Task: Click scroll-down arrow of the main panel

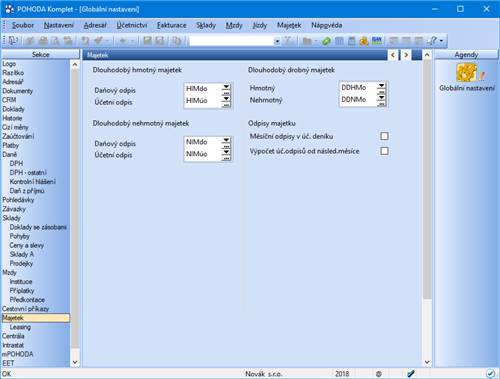Action: pos(427,362)
